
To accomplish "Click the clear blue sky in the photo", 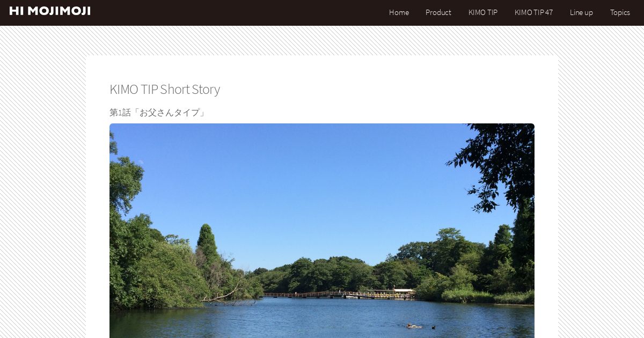I will point(301,182).
